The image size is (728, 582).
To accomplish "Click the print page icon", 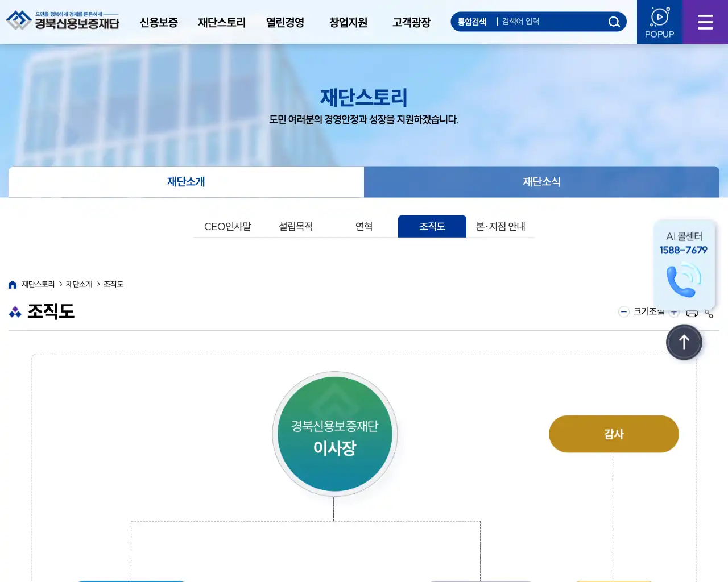I will tap(692, 313).
